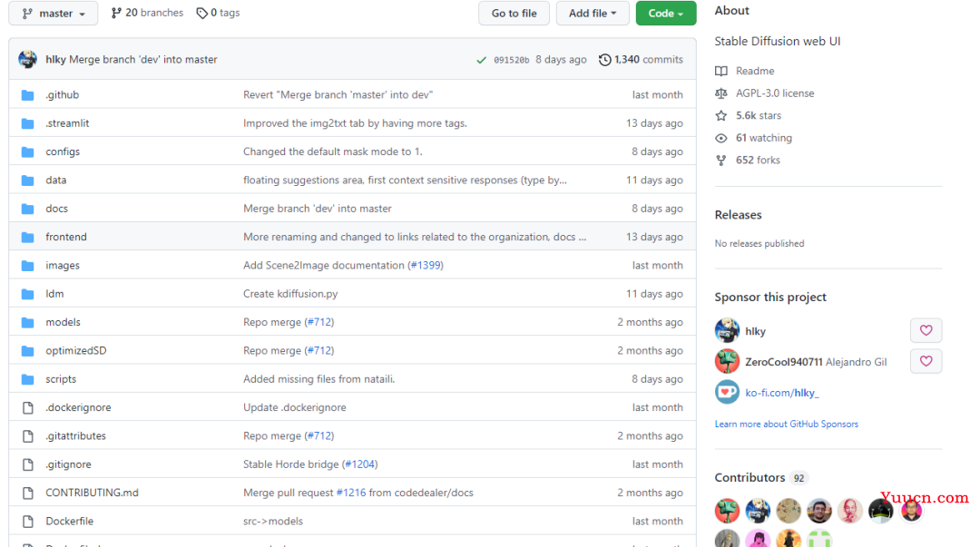980x547 pixels.
Task: Open the scripts folder icon
Action: pyautogui.click(x=27, y=379)
